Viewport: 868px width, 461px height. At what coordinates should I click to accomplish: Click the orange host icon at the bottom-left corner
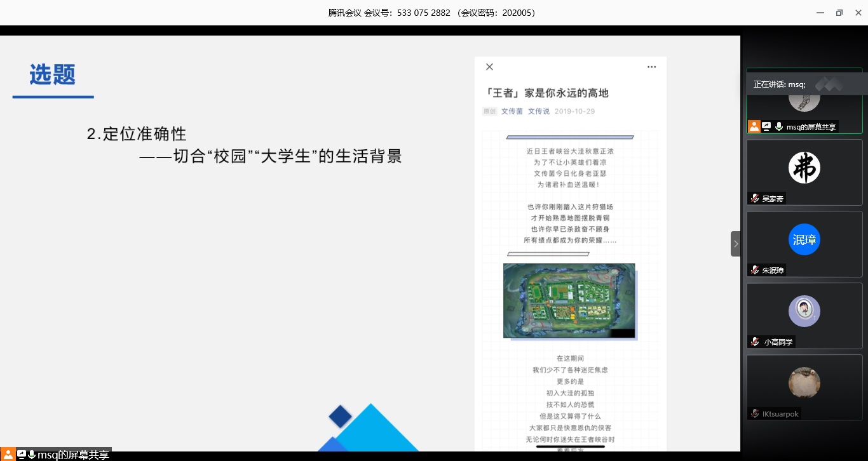pyautogui.click(x=8, y=455)
